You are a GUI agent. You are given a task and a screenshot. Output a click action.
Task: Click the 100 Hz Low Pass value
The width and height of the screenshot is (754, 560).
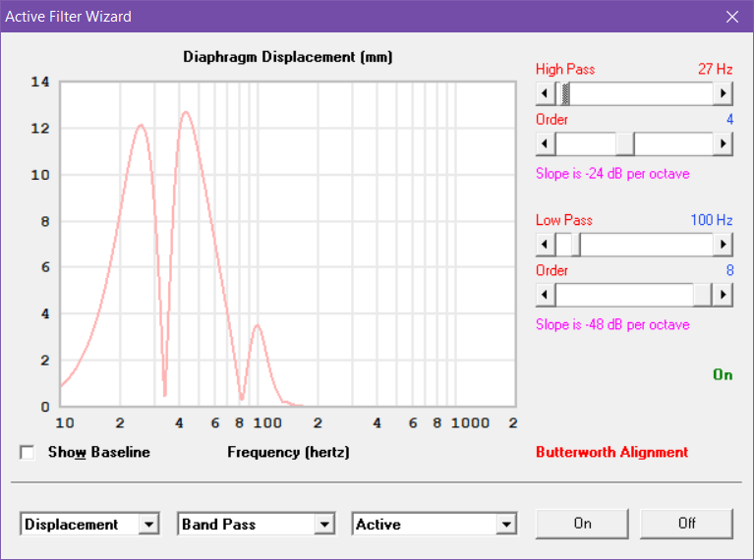711,220
